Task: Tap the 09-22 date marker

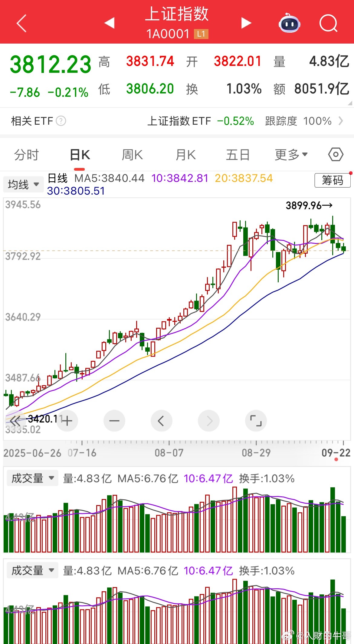Action: [x=336, y=453]
